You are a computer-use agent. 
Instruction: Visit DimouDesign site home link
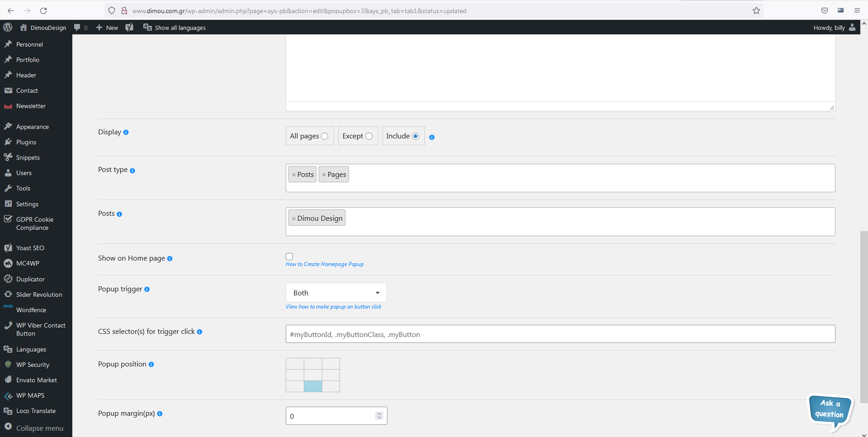(x=43, y=28)
